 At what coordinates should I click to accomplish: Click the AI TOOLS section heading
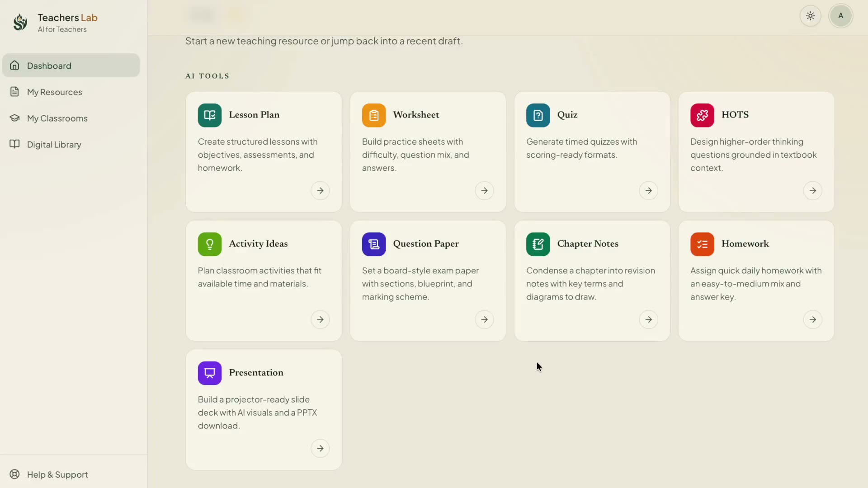click(208, 76)
